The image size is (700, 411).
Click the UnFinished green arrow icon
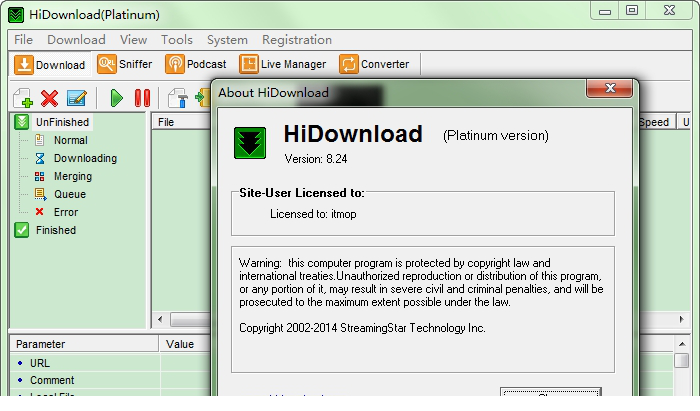coord(21,122)
